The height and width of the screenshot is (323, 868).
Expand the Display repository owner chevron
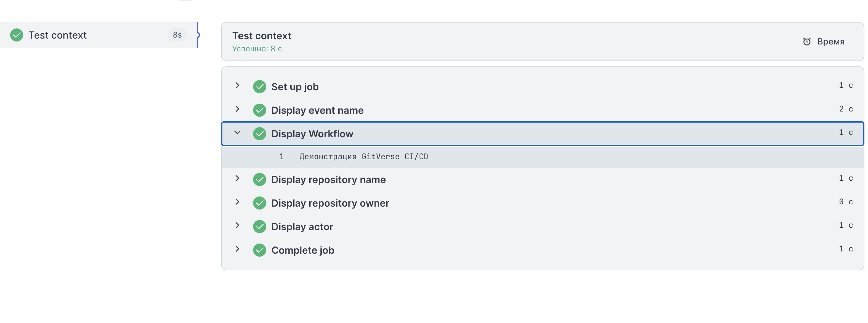tap(237, 202)
